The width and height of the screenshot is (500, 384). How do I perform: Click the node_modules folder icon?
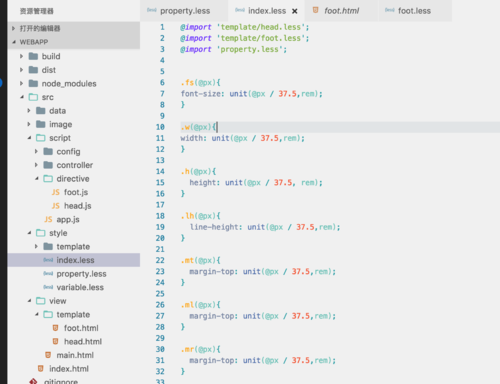[x=33, y=83]
